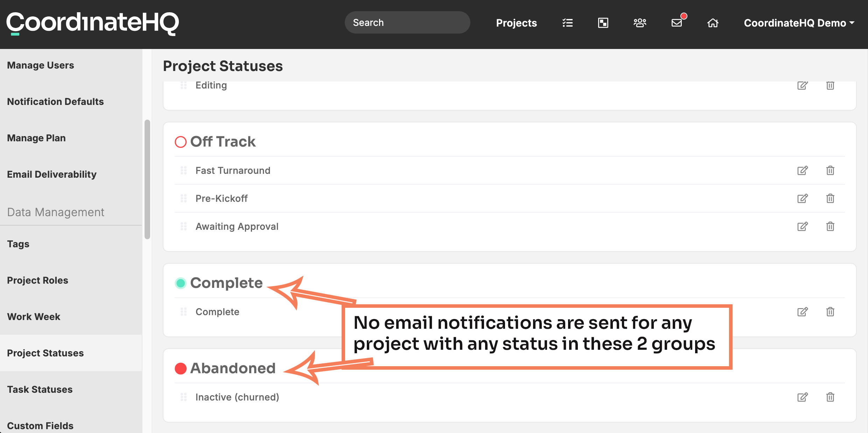Select the Awaiting Approval status name
The height and width of the screenshot is (433, 868).
pos(237,226)
